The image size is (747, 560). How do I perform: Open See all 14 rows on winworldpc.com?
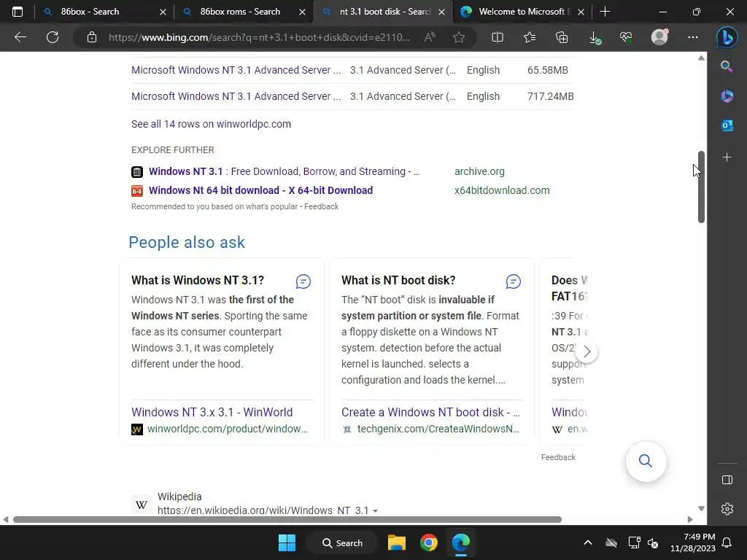point(211,124)
